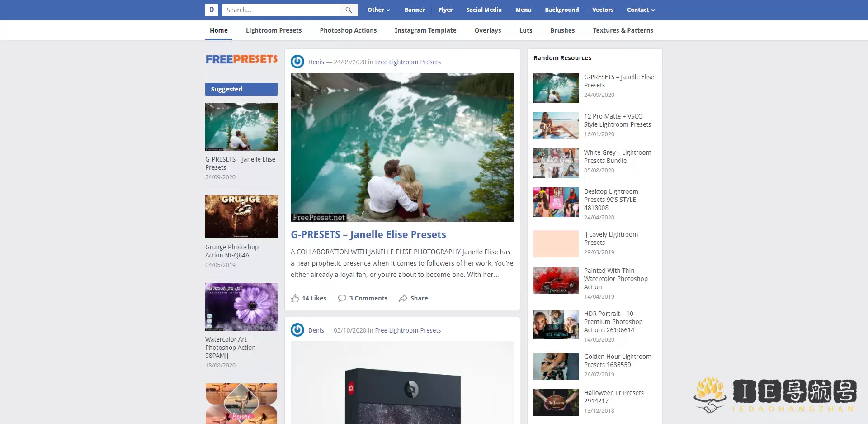Go to the Textures & Patterns tab
Screen dimensions: 868x424
click(623, 30)
